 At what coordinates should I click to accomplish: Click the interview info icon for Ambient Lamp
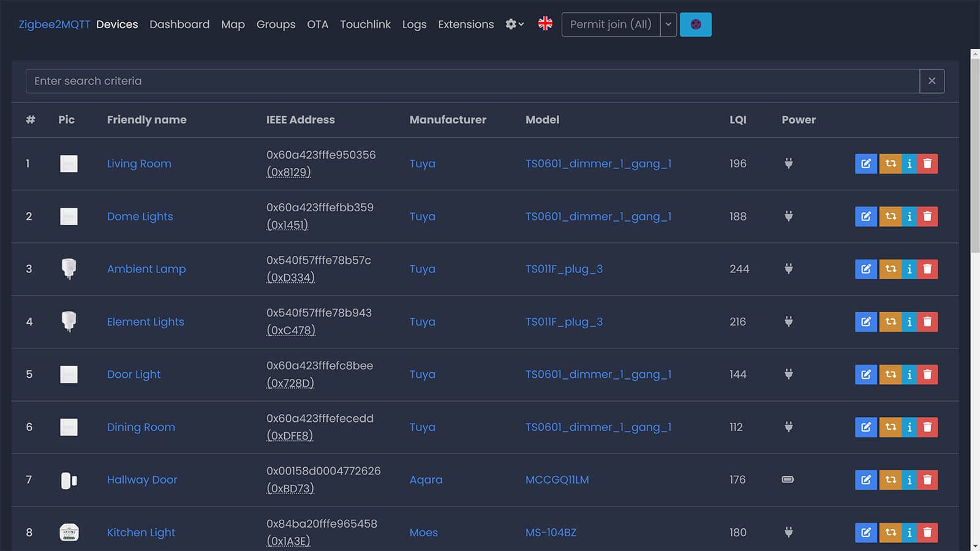909,269
